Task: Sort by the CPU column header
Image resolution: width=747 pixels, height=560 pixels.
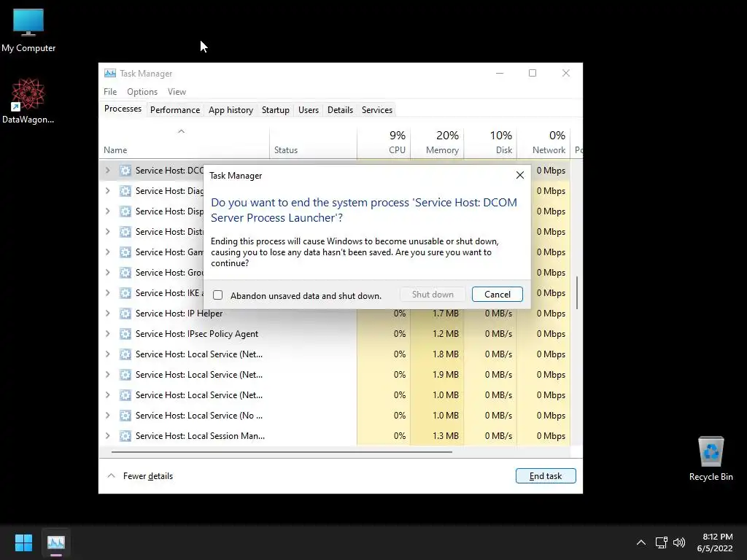Action: pos(384,142)
